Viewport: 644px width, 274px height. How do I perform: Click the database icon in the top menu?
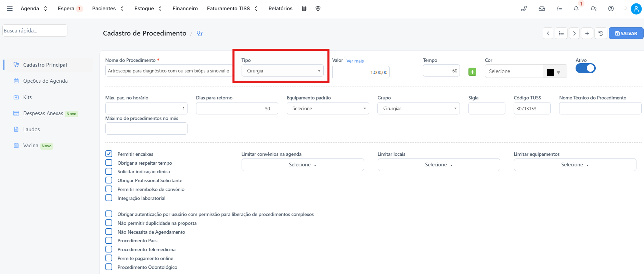(304, 9)
